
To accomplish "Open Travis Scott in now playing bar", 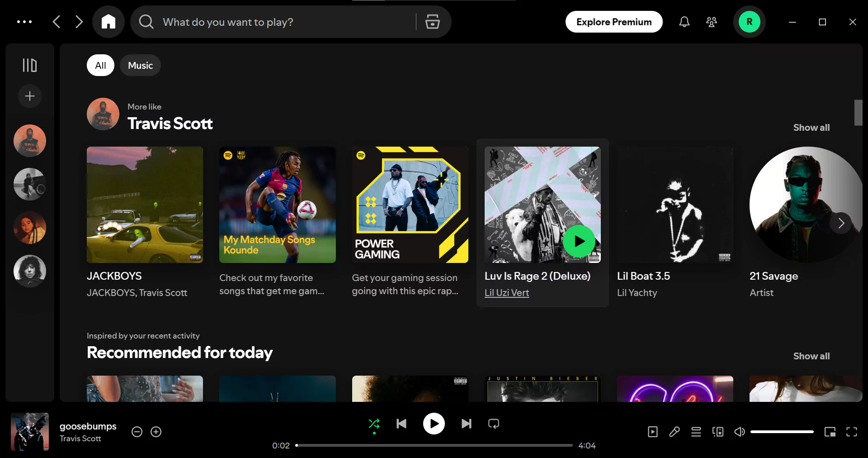I will click(x=80, y=439).
